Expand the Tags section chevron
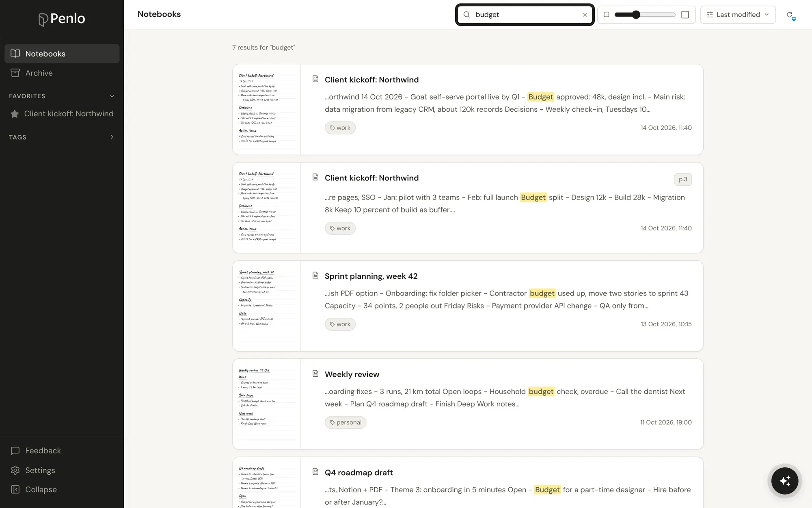The image size is (812, 508). coord(112,137)
